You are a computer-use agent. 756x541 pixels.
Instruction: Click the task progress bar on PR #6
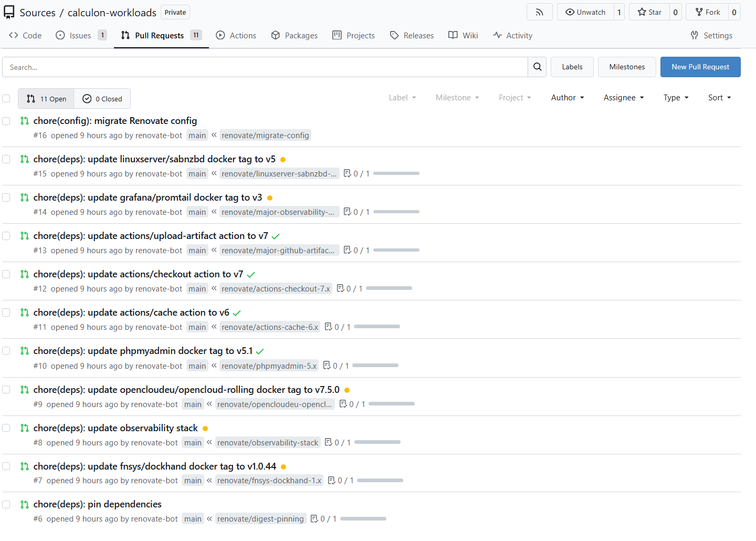[363, 518]
